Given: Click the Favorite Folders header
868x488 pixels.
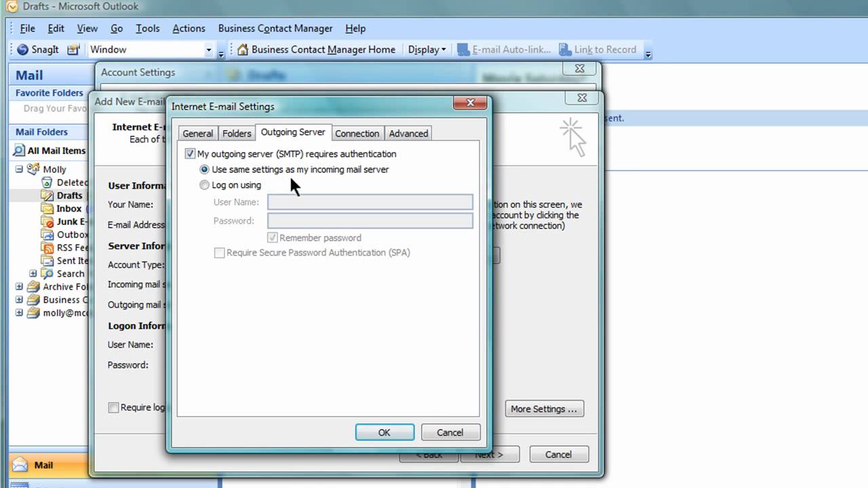Looking at the screenshot, I should [49, 93].
